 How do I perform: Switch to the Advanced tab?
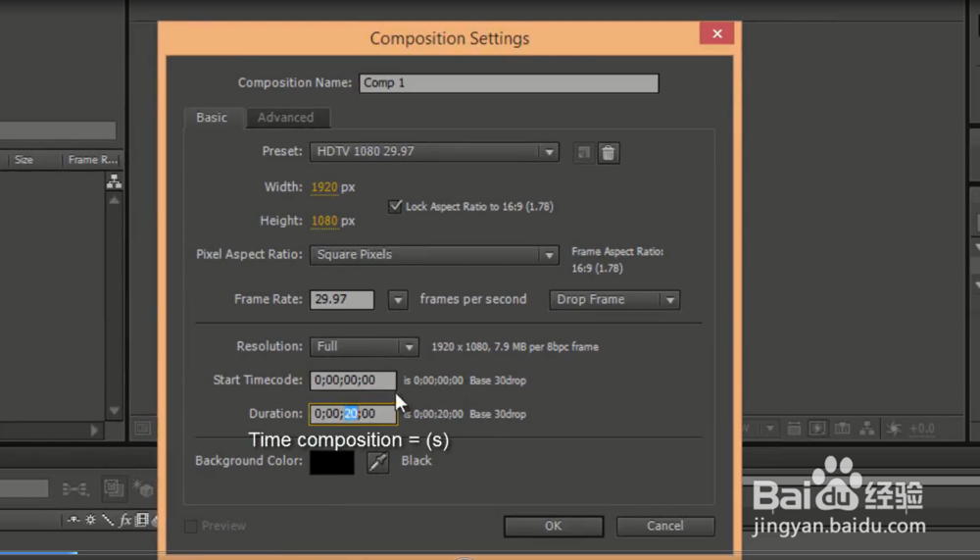(x=285, y=118)
